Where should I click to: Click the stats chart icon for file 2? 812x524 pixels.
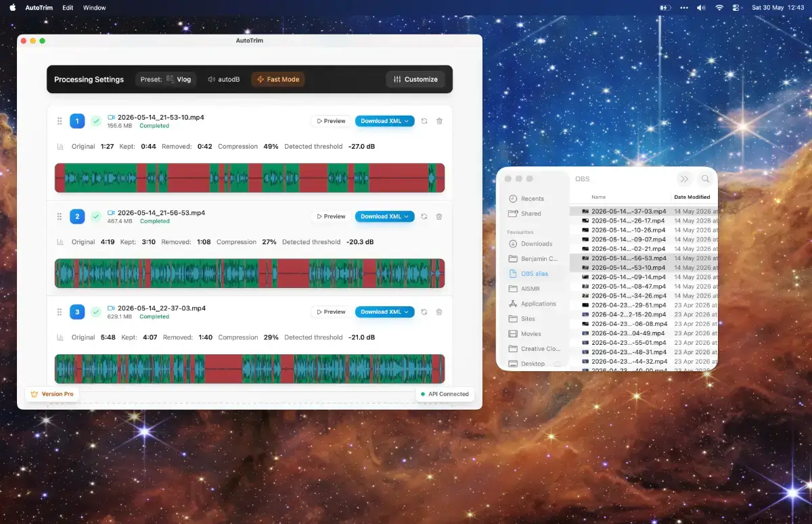pos(60,241)
